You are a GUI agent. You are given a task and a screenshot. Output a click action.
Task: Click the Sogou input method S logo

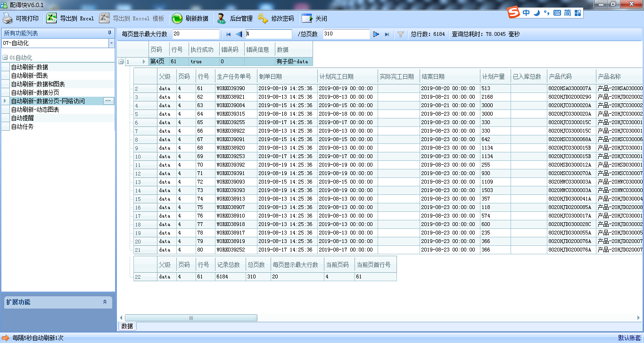(514, 13)
